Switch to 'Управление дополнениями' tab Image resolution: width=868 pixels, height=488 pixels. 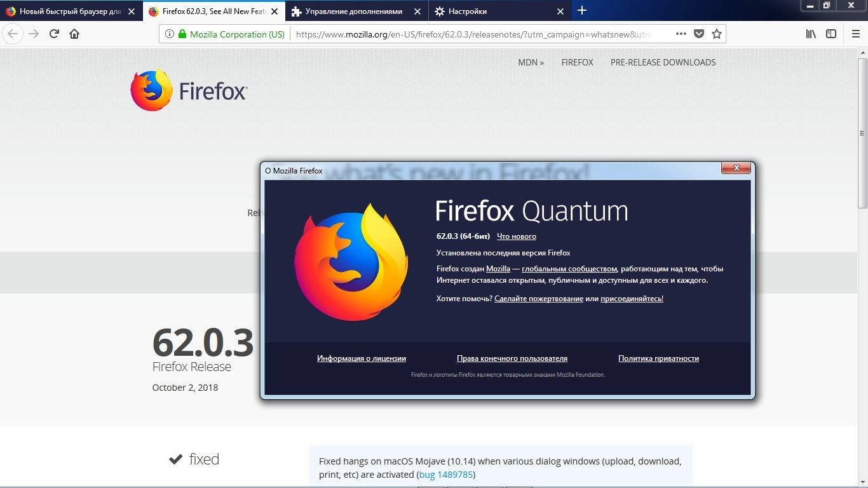(x=357, y=11)
